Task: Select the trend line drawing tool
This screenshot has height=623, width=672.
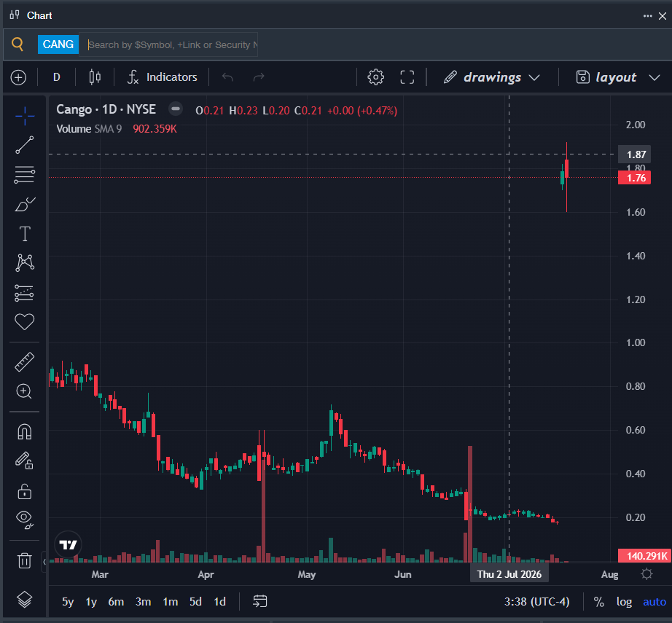Action: point(25,145)
